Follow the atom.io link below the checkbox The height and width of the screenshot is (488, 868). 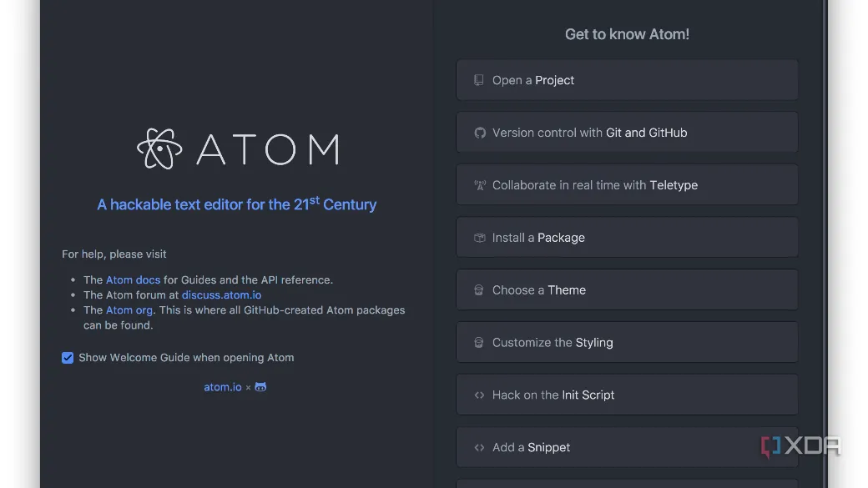point(223,387)
